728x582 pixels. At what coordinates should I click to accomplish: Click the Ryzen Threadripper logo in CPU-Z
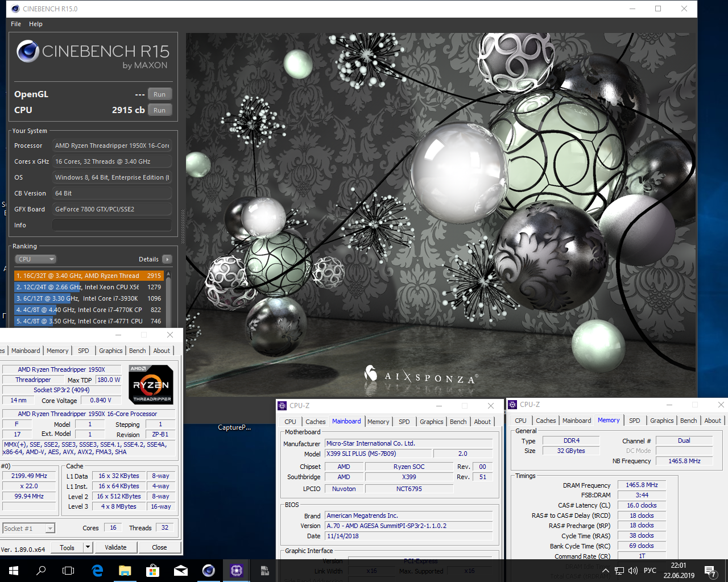pyautogui.click(x=151, y=385)
